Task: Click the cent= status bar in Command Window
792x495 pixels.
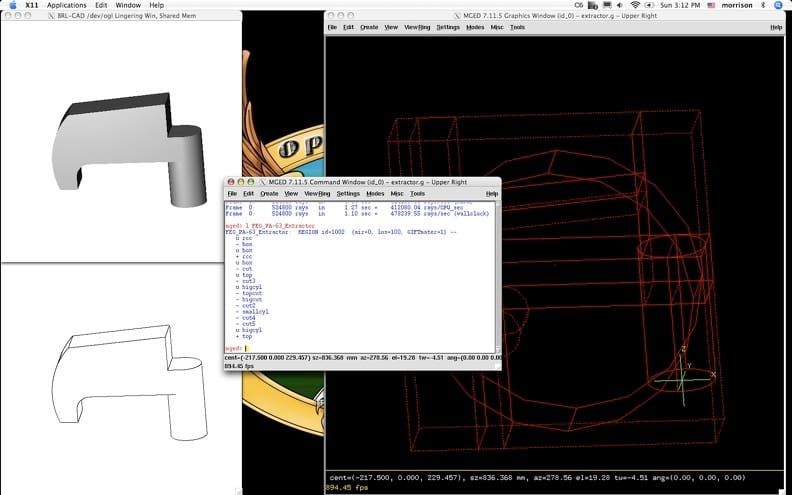Action: (363, 358)
